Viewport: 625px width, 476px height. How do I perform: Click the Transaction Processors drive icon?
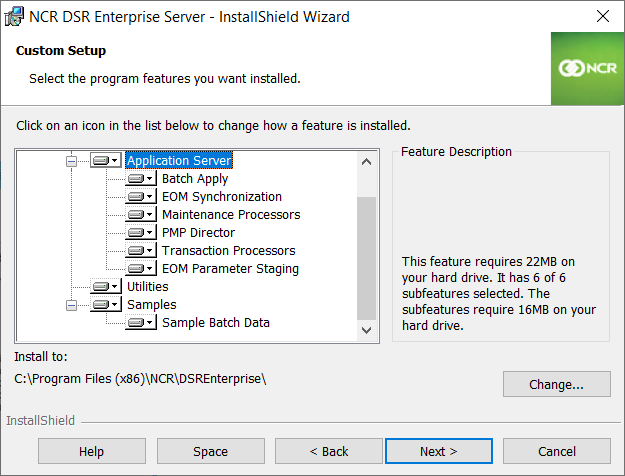click(x=141, y=251)
